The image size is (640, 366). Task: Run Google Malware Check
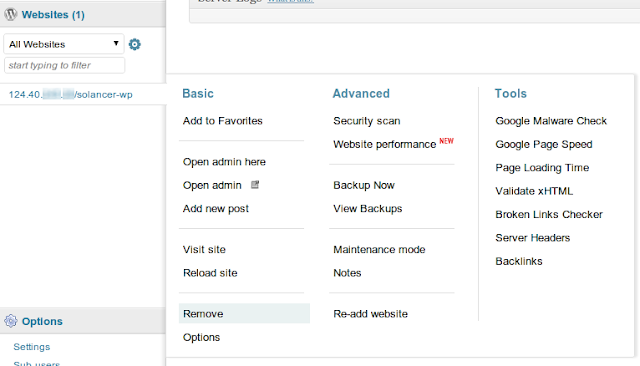[551, 121]
